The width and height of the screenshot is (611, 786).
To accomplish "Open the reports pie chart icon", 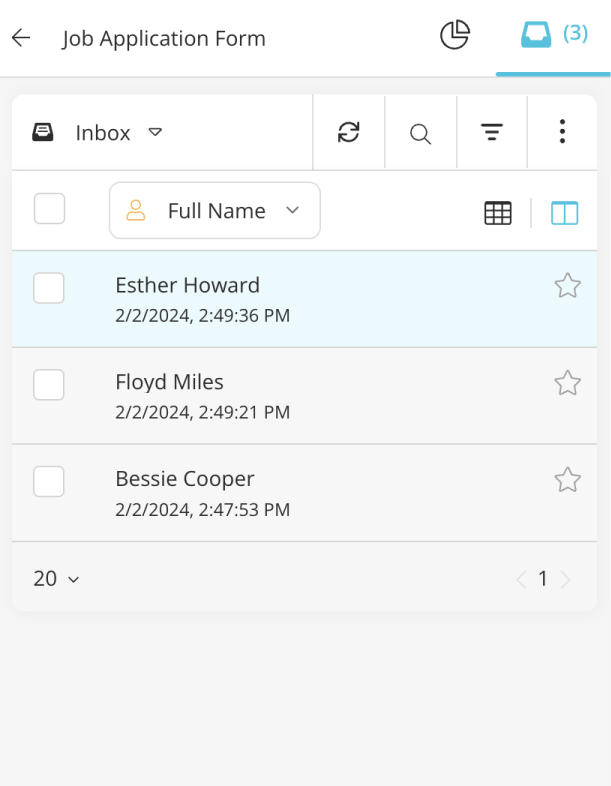I will (455, 35).
